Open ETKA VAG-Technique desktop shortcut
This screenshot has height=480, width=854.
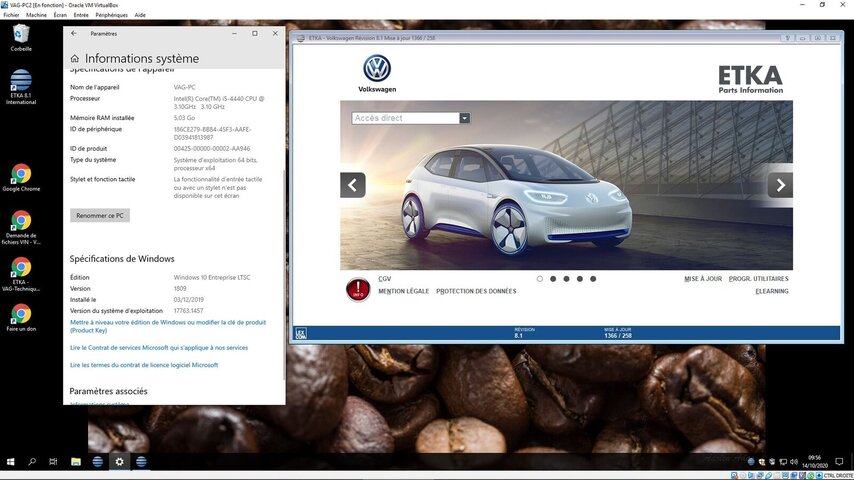(x=21, y=274)
